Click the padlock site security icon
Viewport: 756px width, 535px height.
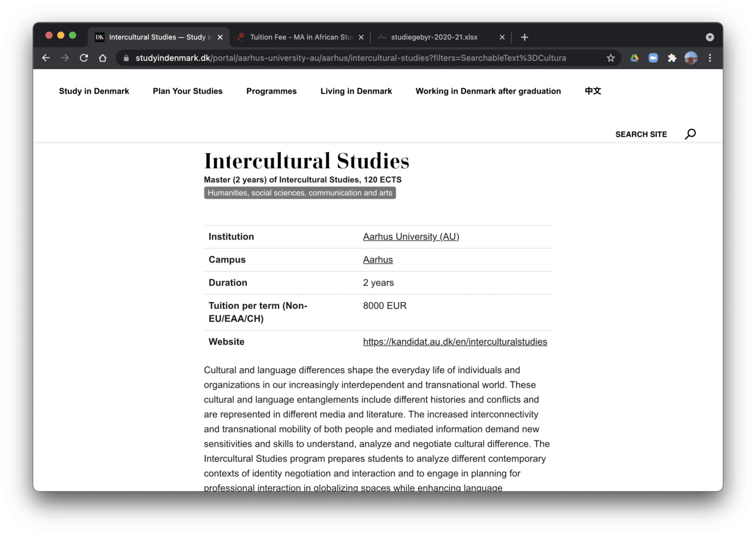[x=126, y=58]
